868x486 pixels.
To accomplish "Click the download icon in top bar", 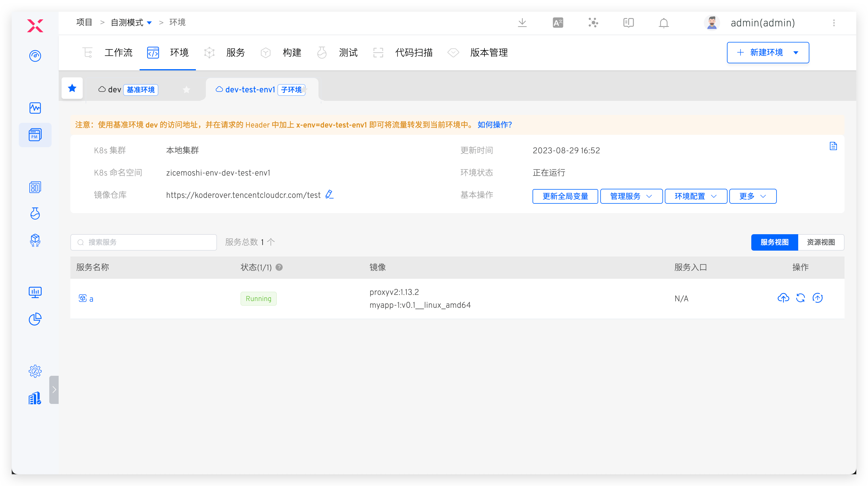I will click(x=522, y=23).
